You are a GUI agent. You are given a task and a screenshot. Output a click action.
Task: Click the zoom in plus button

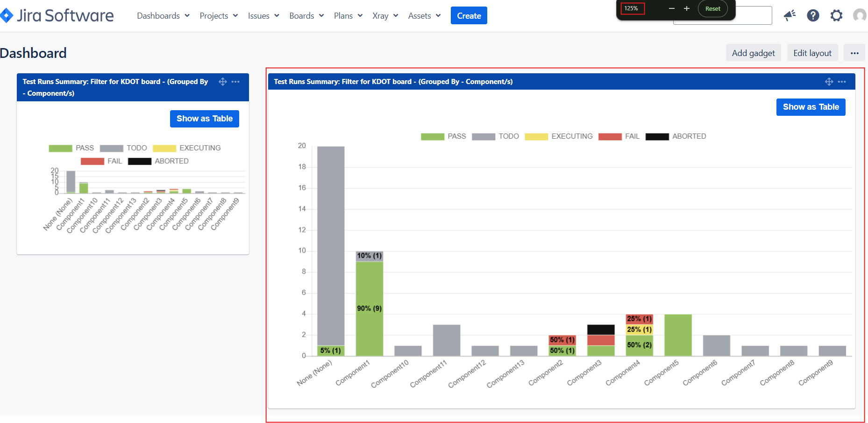click(687, 8)
